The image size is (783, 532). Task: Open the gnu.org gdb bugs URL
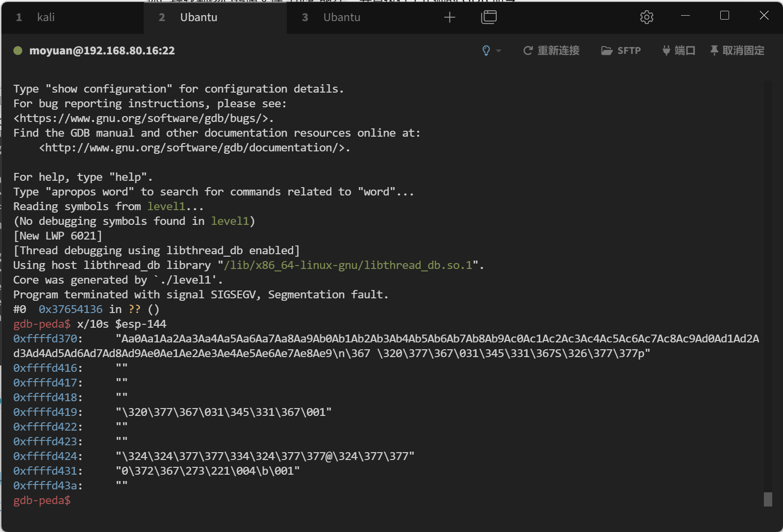click(143, 119)
